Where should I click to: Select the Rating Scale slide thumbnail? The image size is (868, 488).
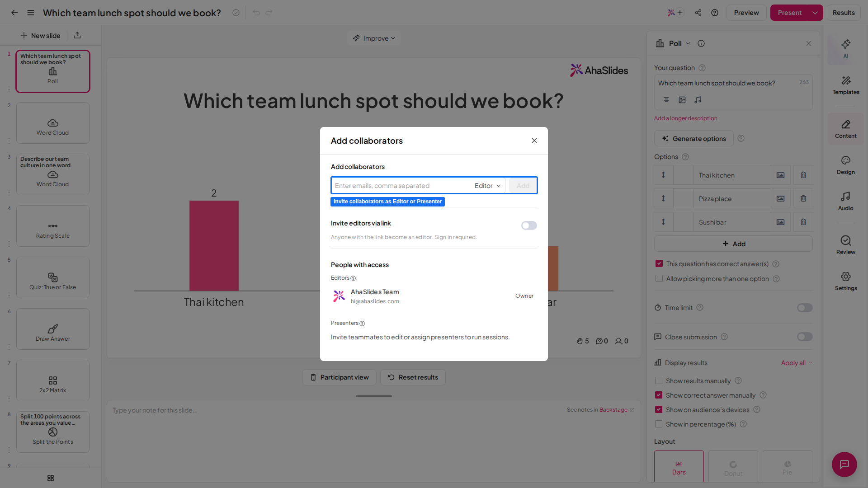coord(53,226)
